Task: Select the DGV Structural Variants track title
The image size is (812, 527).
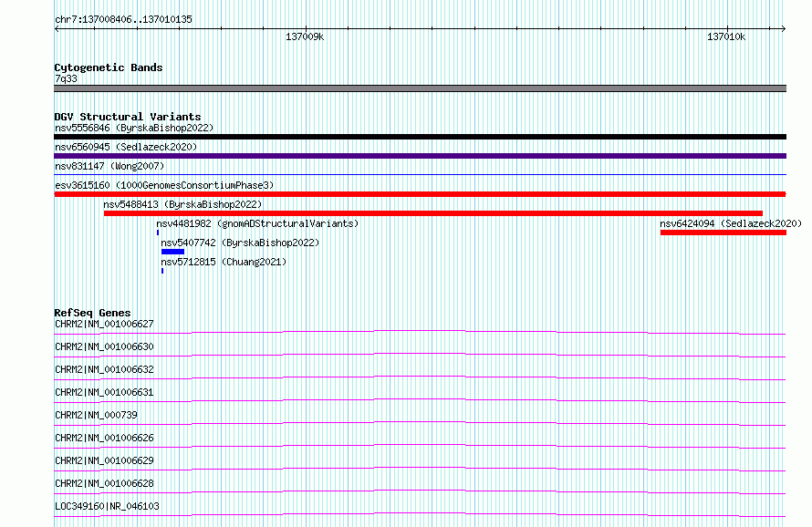Action: (128, 117)
